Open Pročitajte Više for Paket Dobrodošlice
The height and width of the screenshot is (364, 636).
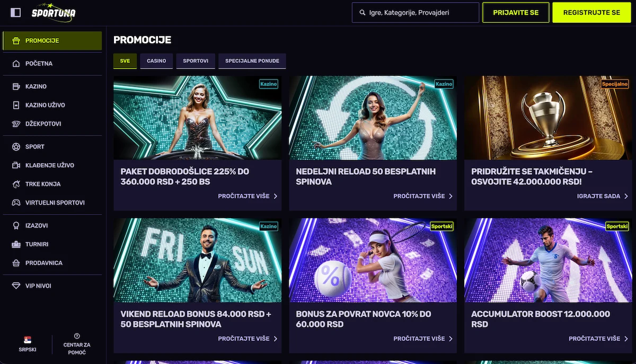click(248, 196)
